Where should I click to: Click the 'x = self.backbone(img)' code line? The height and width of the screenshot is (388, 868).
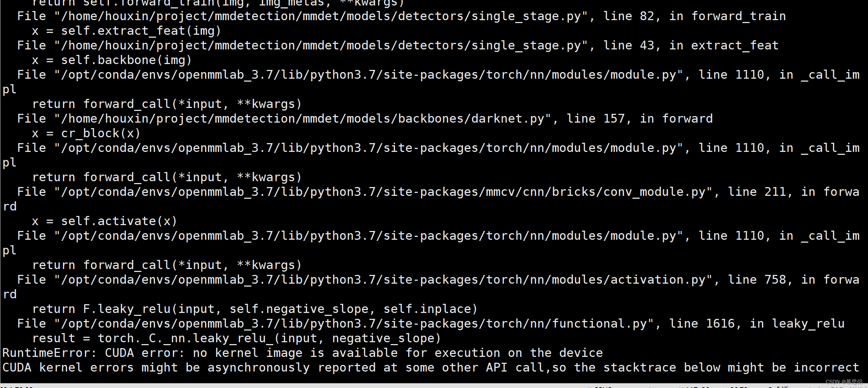(112, 60)
